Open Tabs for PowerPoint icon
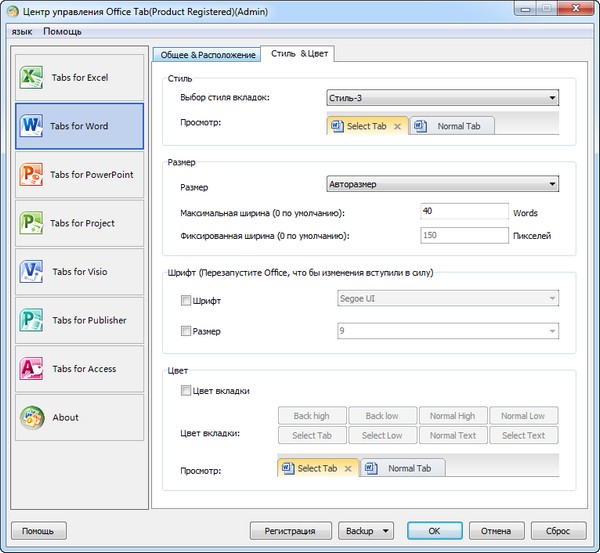600x553 pixels. tap(32, 175)
